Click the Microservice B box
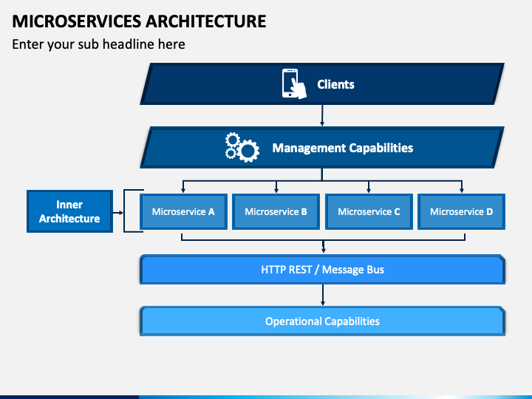The image size is (532, 399). tap(276, 212)
